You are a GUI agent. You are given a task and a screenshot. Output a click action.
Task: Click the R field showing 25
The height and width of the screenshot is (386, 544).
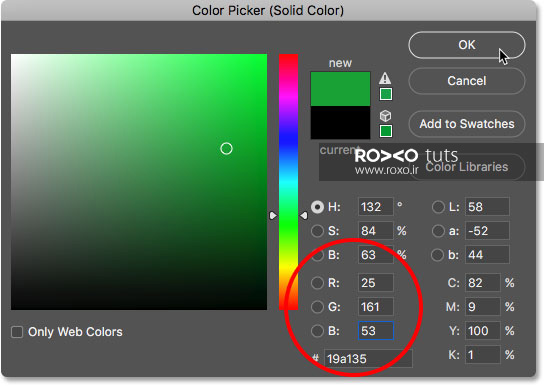coord(376,283)
